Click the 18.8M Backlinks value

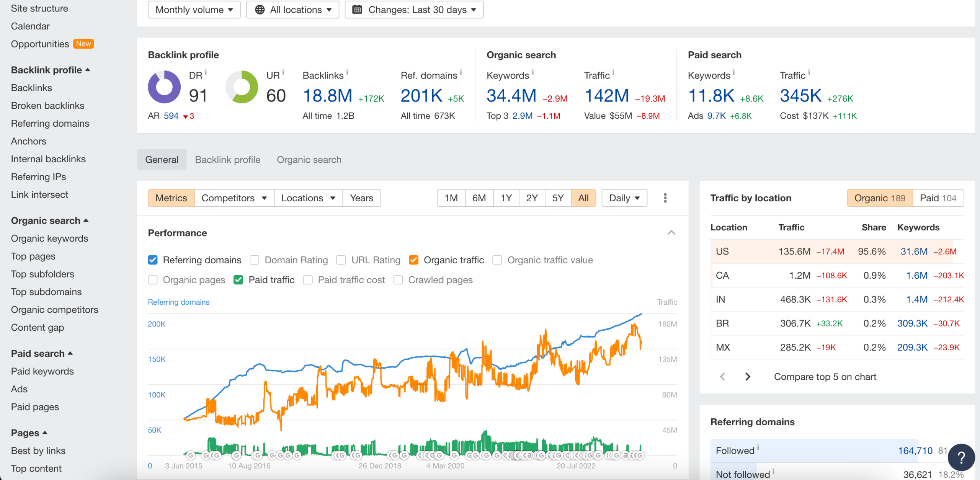point(327,96)
